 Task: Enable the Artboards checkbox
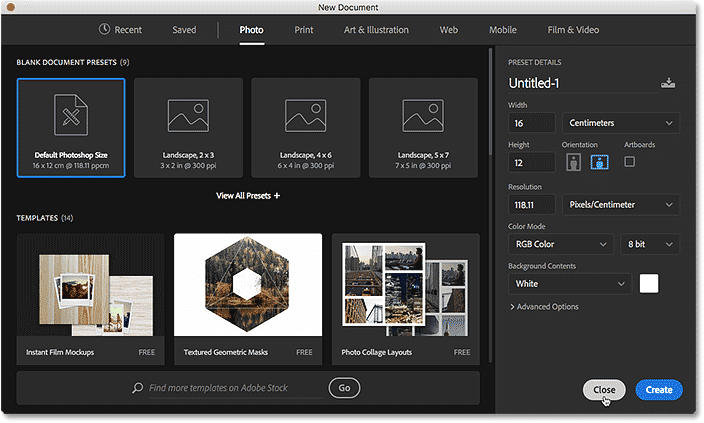click(x=629, y=162)
